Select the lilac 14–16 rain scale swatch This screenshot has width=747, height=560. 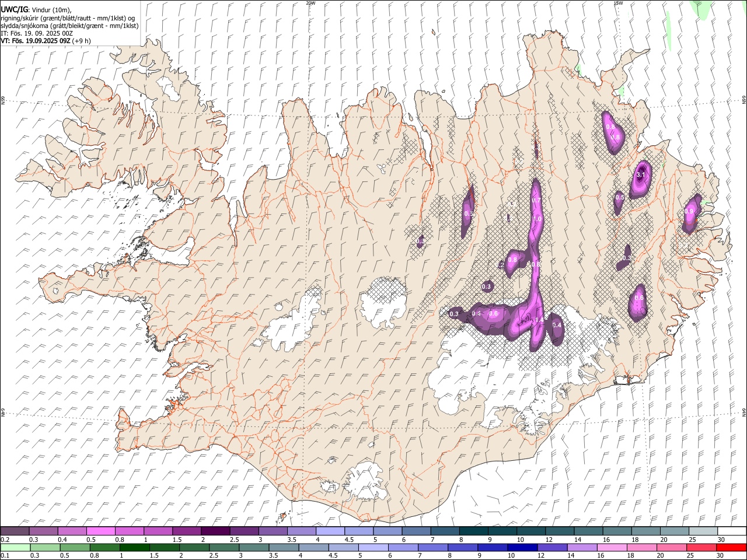[x=582, y=548]
